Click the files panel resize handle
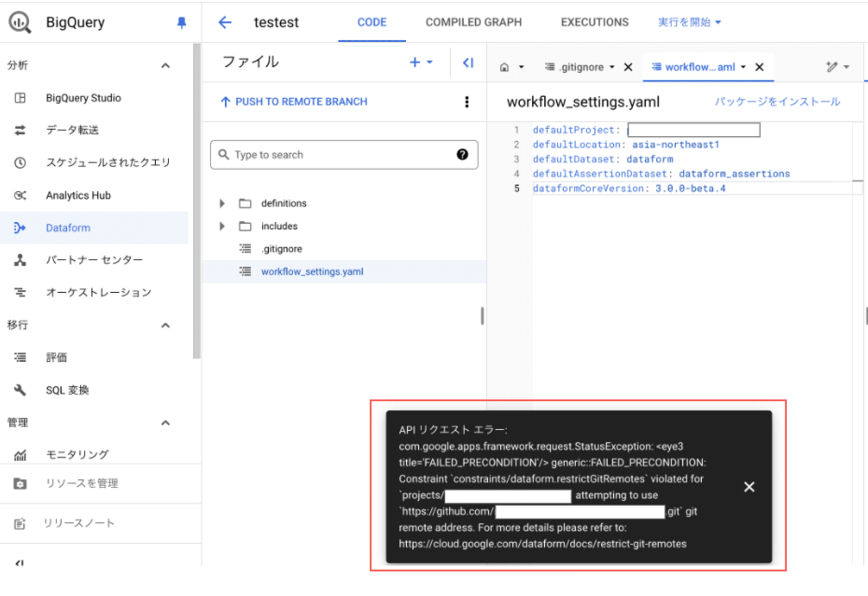This screenshot has height=596, width=868. click(482, 316)
